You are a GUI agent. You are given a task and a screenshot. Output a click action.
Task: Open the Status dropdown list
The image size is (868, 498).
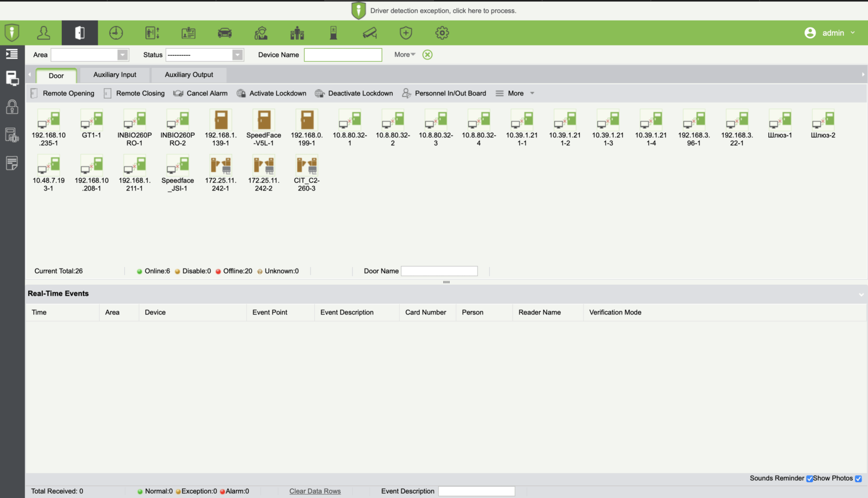(x=237, y=55)
